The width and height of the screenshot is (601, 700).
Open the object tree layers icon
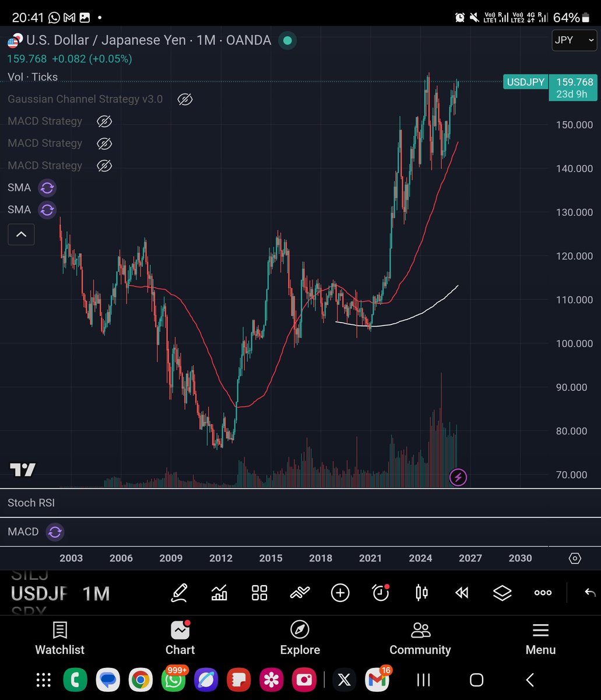[x=502, y=593]
